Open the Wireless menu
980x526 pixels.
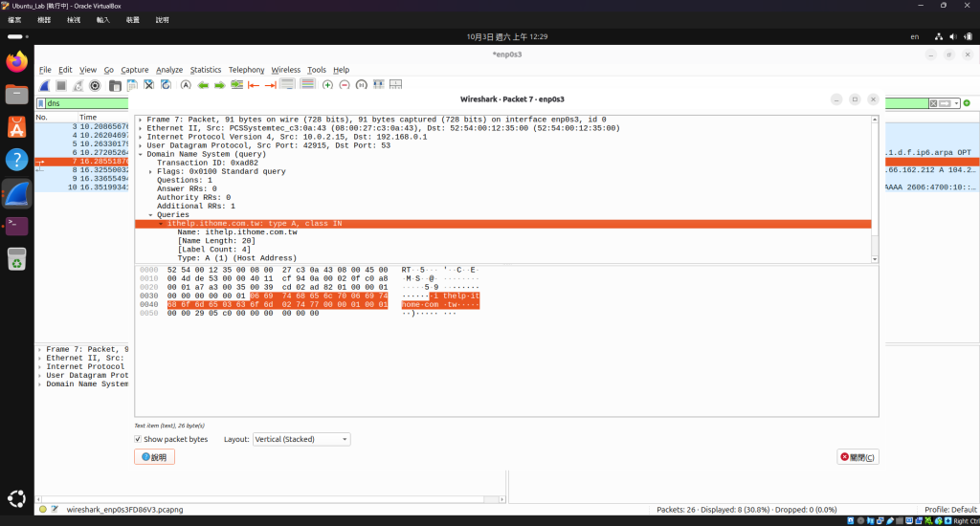(x=285, y=70)
